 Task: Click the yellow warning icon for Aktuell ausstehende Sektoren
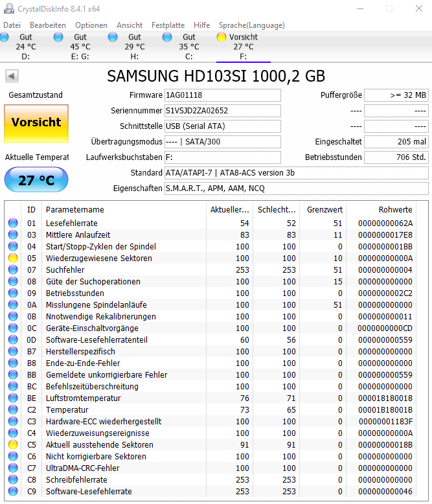click(13, 444)
